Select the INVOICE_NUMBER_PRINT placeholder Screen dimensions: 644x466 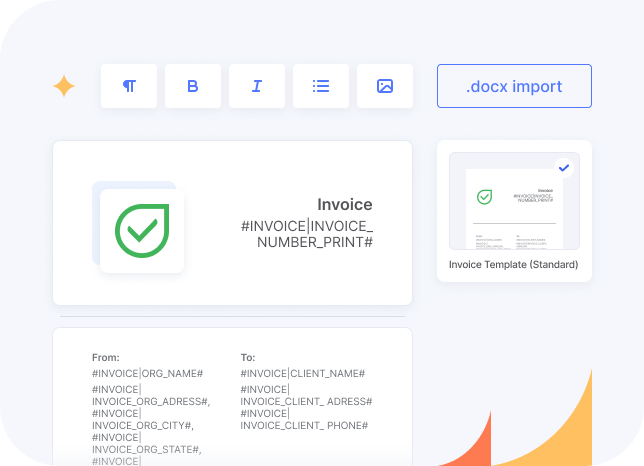tap(307, 234)
